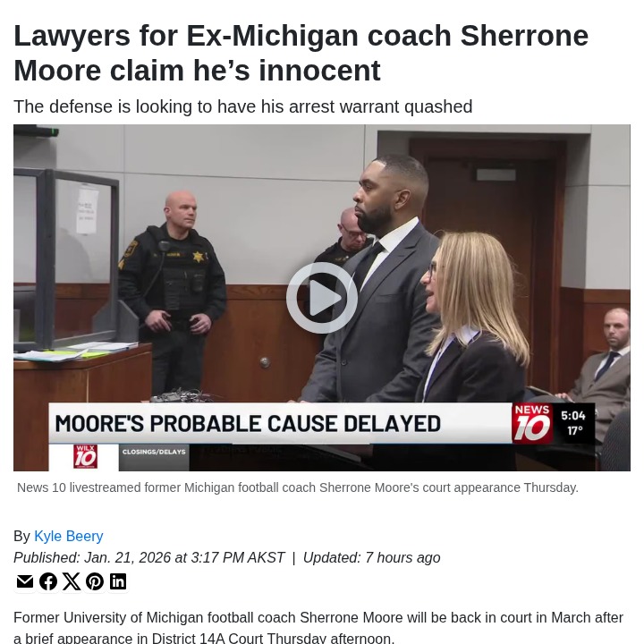Click the video caption about News 10 livestream
The image size is (644, 644).
coord(297,487)
